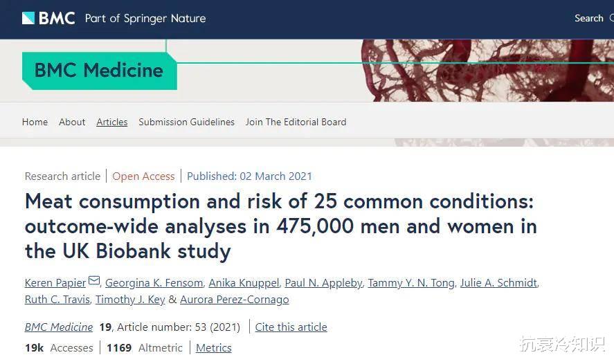This screenshot has width=614, height=364.
Task: Open author Keren Papier's profile
Action: pos(55,282)
